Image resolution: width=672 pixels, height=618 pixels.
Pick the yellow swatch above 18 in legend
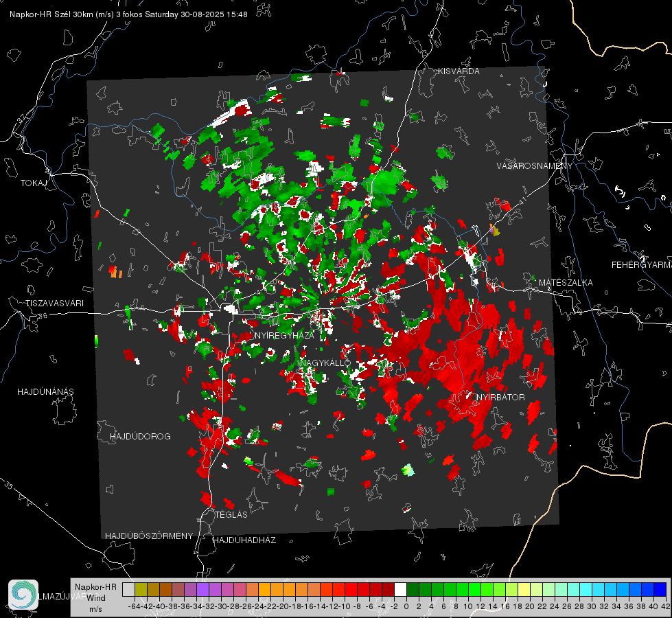(x=524, y=589)
